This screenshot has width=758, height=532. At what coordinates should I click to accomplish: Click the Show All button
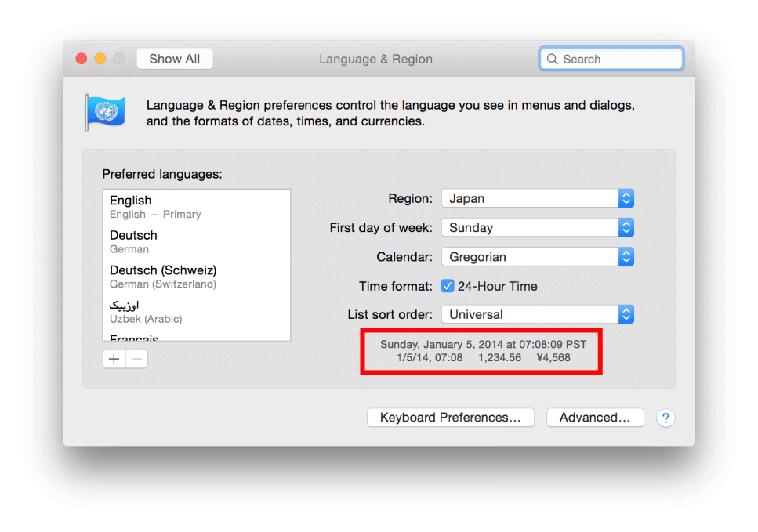pyautogui.click(x=174, y=58)
